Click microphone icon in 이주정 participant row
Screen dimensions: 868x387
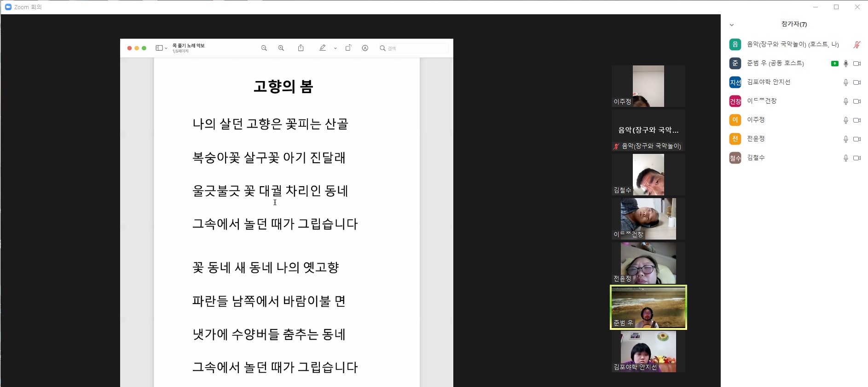[x=845, y=120]
